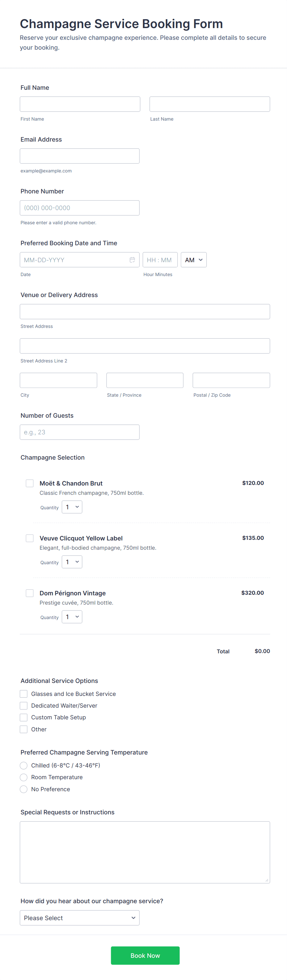Click the Phone Number input
The width and height of the screenshot is (287, 980).
pyautogui.click(x=80, y=208)
